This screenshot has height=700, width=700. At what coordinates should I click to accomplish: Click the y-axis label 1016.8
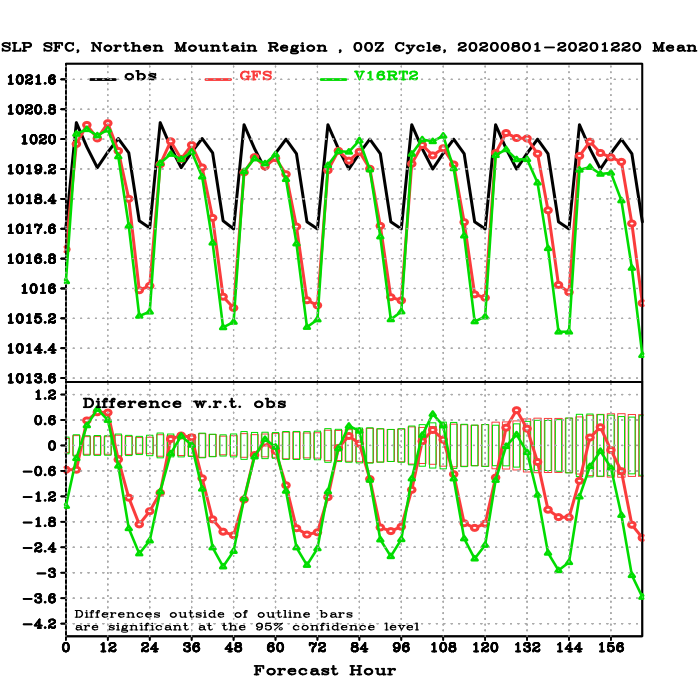coord(32,259)
